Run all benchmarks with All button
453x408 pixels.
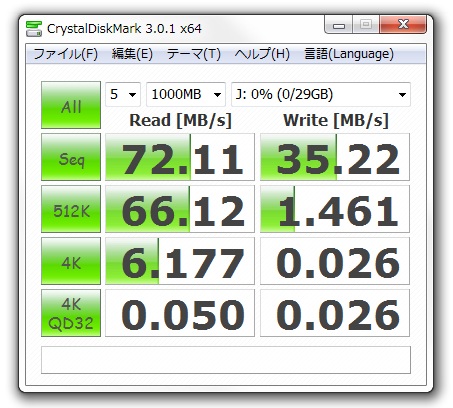(x=71, y=105)
